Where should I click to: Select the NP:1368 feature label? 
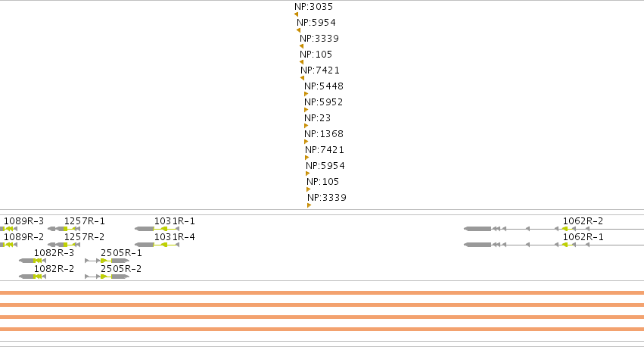point(324,133)
